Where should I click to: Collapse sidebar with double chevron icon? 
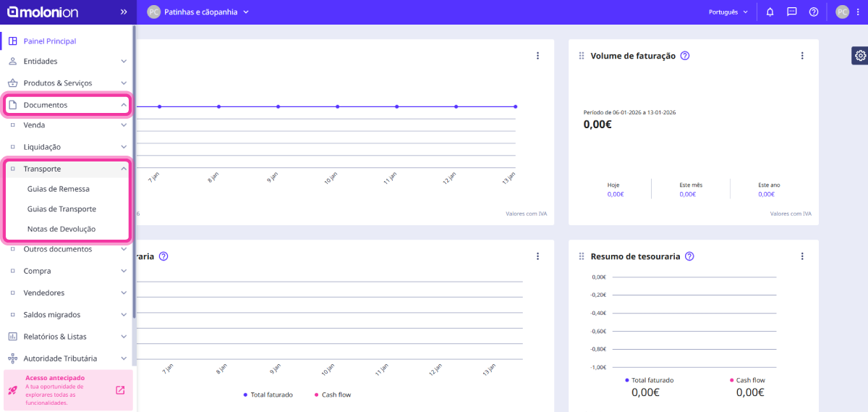coord(124,12)
